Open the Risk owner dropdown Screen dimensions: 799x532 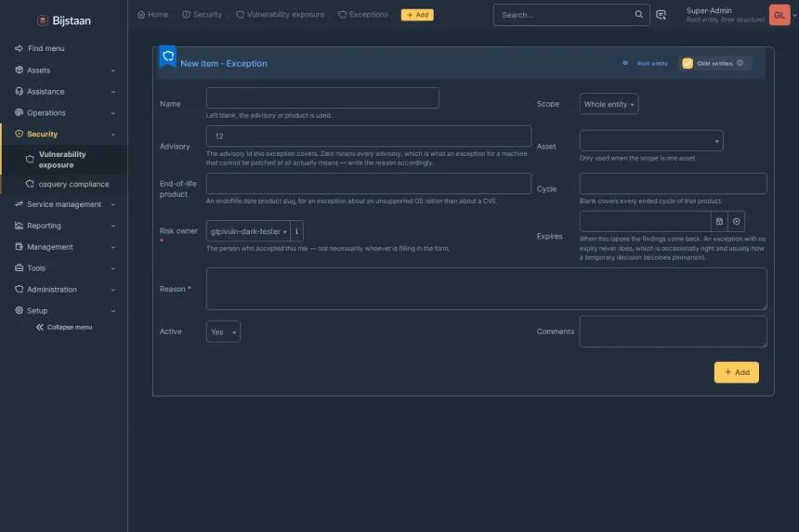point(249,231)
